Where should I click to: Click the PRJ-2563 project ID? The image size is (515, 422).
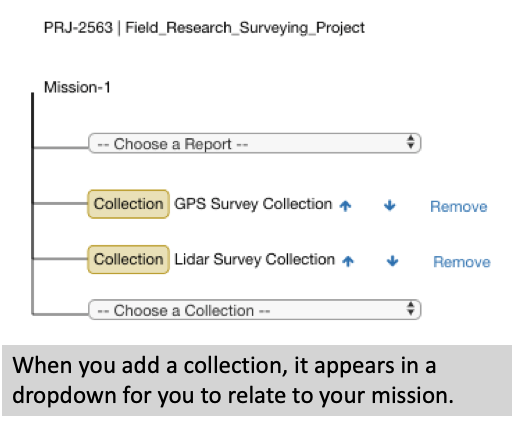click(78, 27)
